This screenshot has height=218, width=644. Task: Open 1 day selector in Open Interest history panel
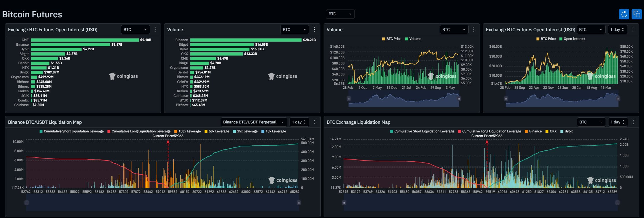(x=617, y=29)
